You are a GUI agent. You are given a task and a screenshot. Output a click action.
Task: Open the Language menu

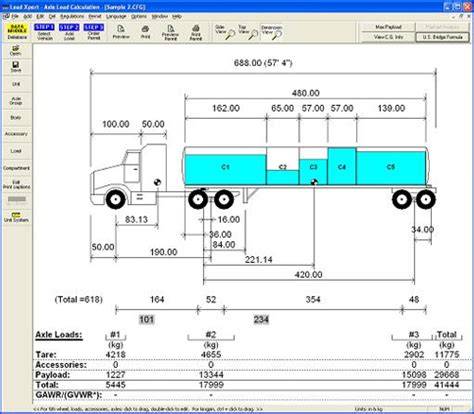[x=116, y=16]
